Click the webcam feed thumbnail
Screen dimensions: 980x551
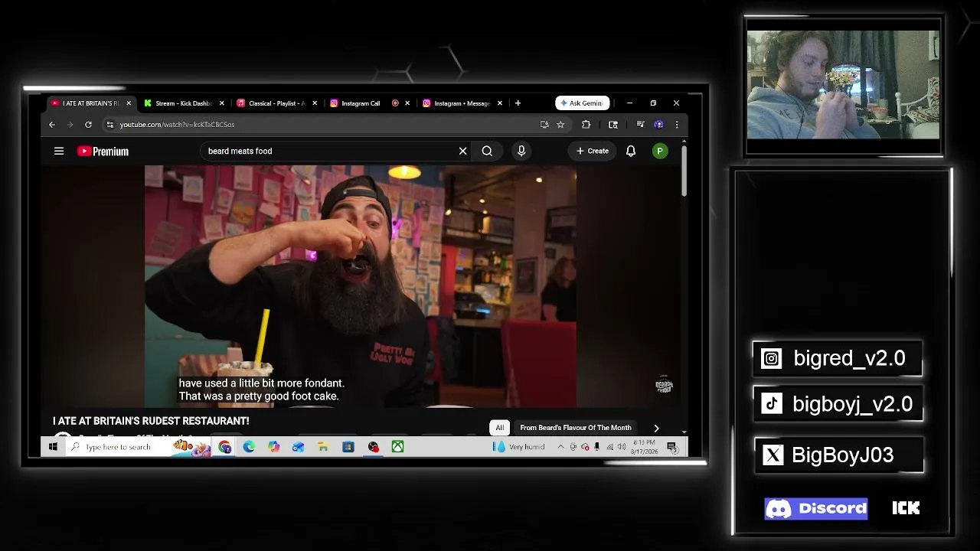pos(843,85)
